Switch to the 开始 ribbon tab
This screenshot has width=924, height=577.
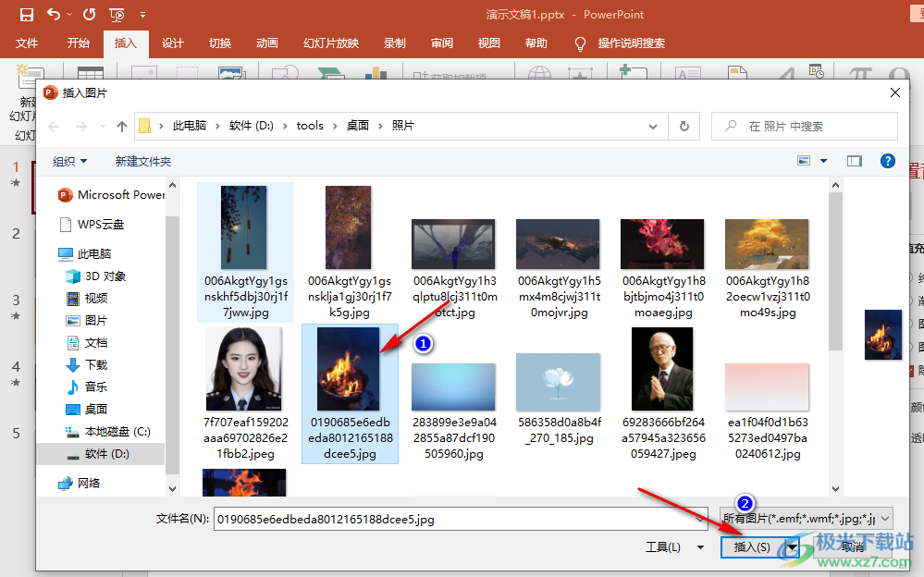point(78,43)
